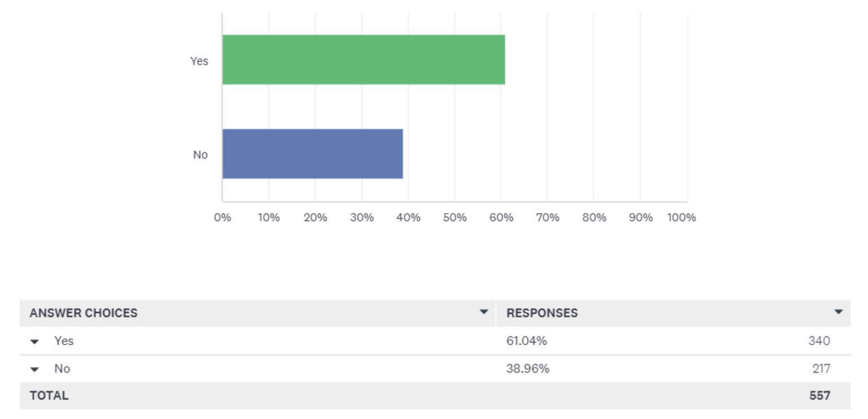Click the 100% axis tick label

click(x=682, y=218)
